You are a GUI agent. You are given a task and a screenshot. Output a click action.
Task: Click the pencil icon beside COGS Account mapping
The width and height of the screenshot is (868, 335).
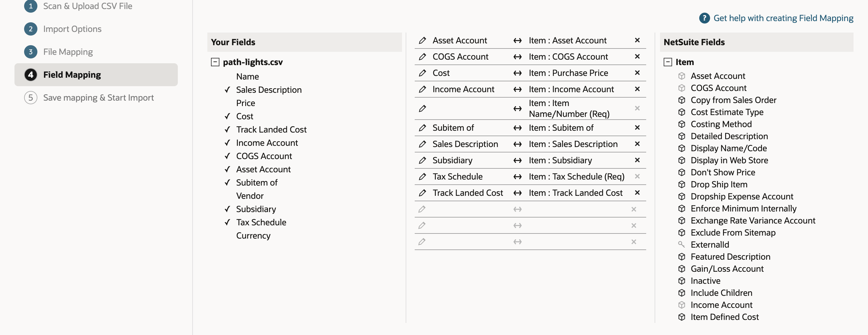point(422,57)
